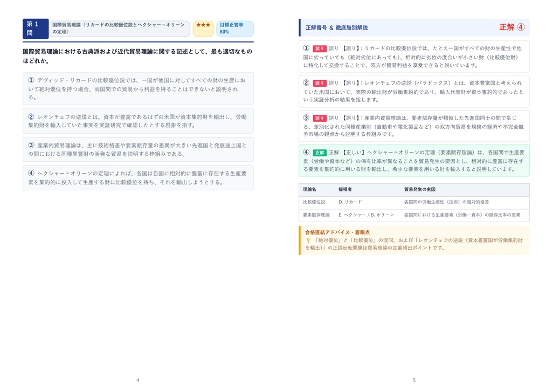The width and height of the screenshot is (552, 392).
Task: Click the 賦存比率の差異 table cell
Action: [462, 215]
